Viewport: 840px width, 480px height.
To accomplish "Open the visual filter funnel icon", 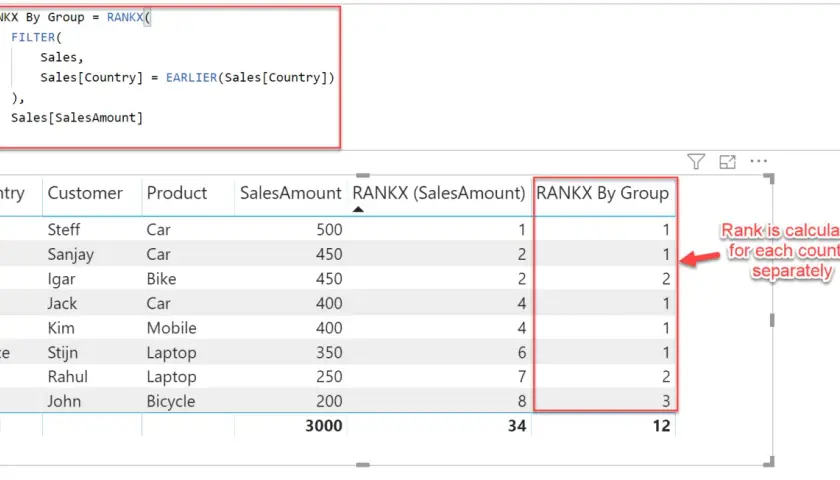I will point(696,161).
